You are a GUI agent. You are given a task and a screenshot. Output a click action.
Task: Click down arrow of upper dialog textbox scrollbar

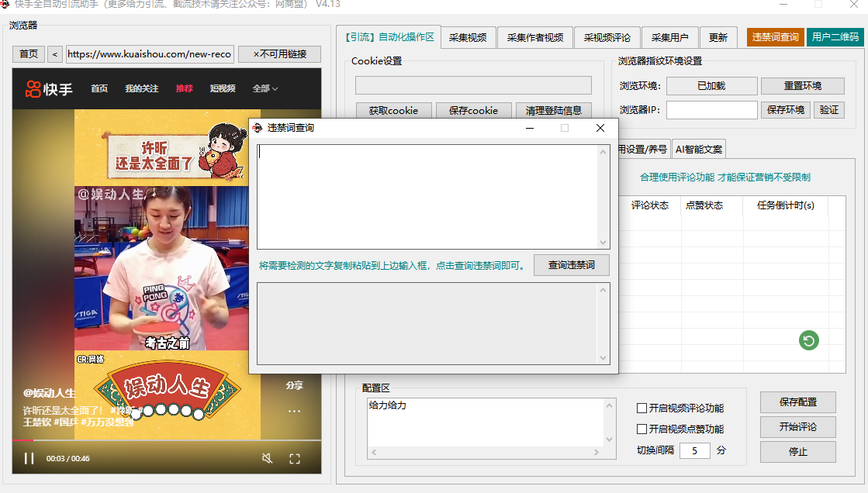(x=603, y=243)
